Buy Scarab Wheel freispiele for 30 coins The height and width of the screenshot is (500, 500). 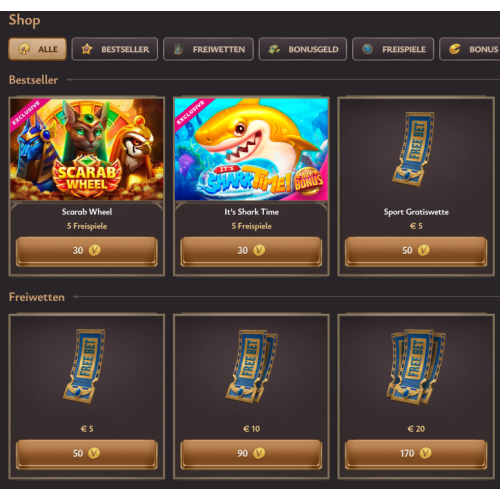click(x=87, y=251)
